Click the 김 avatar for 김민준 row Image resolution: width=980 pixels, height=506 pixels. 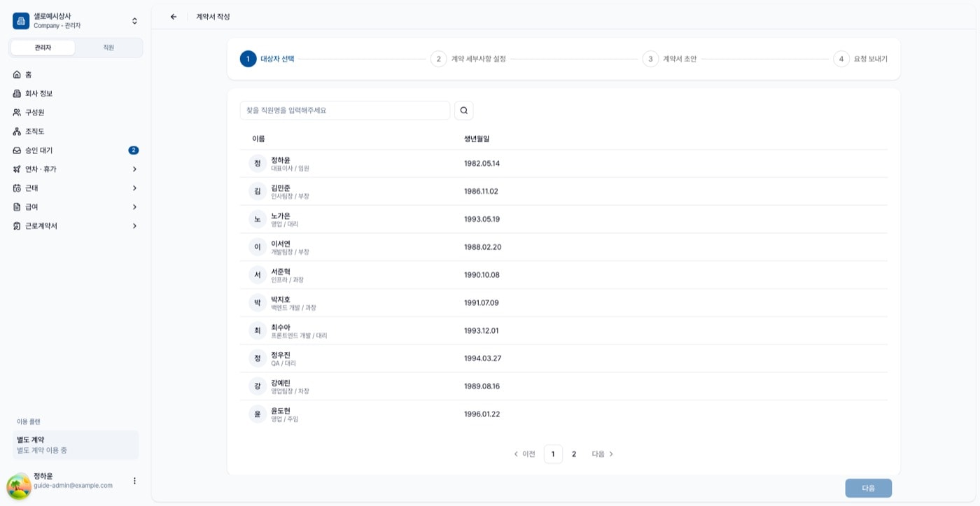click(x=258, y=191)
